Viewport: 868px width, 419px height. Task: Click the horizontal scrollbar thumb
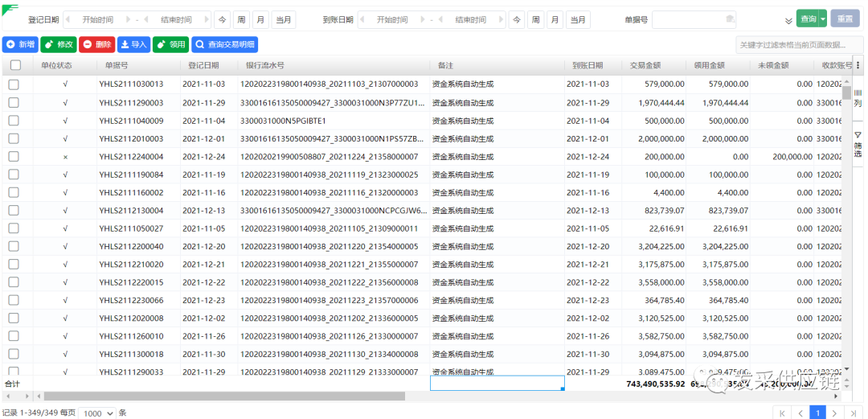tap(224, 396)
